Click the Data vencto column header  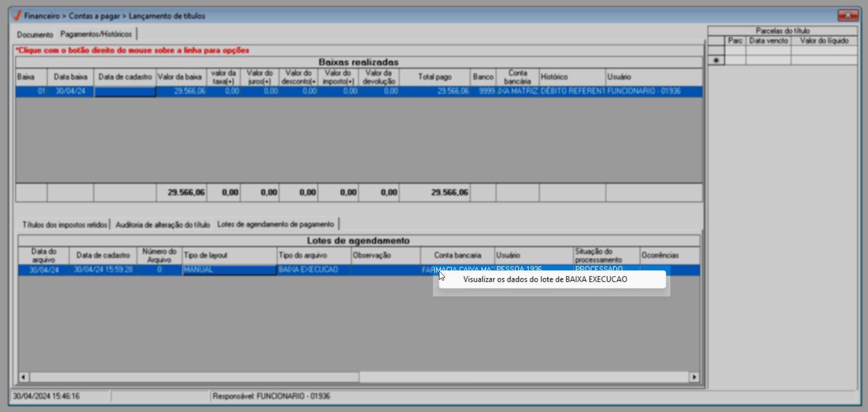[x=769, y=41]
